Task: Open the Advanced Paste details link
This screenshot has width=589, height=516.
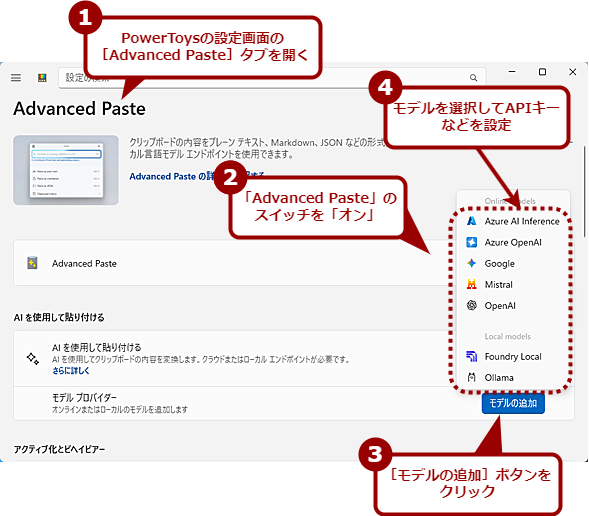Action: (196, 176)
